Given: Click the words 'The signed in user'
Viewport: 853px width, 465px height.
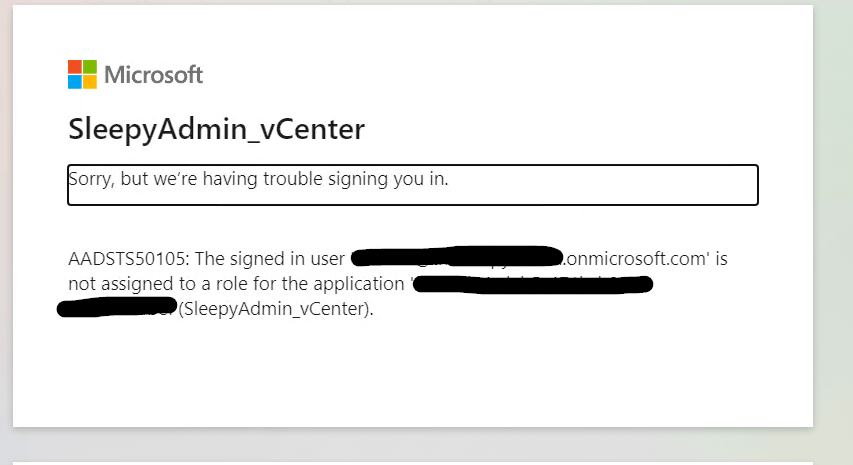Looking at the screenshot, I should pos(276,260).
